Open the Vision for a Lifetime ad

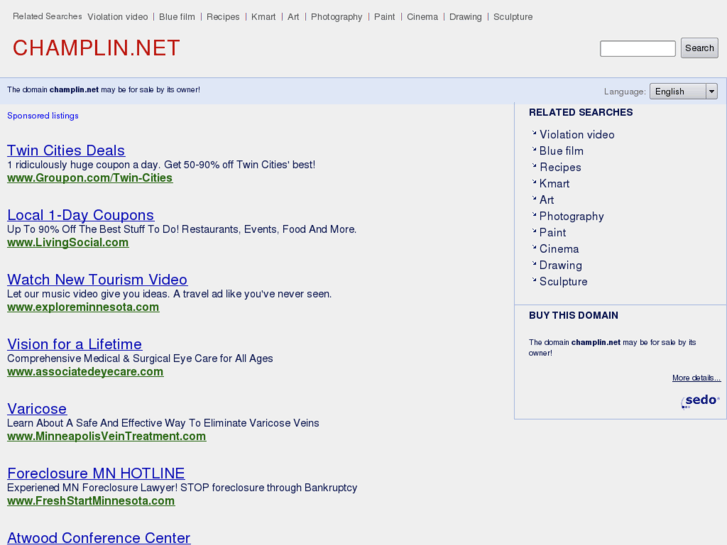click(75, 344)
